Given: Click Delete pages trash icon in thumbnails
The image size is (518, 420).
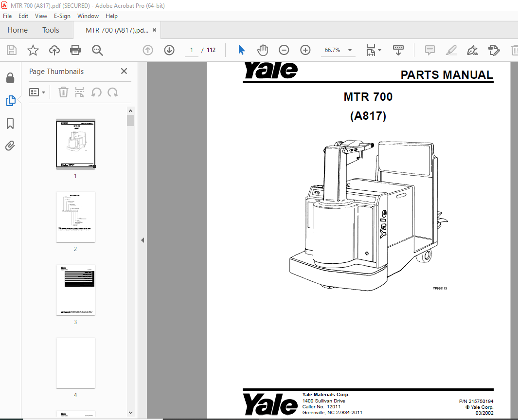Looking at the screenshot, I should click(x=63, y=92).
